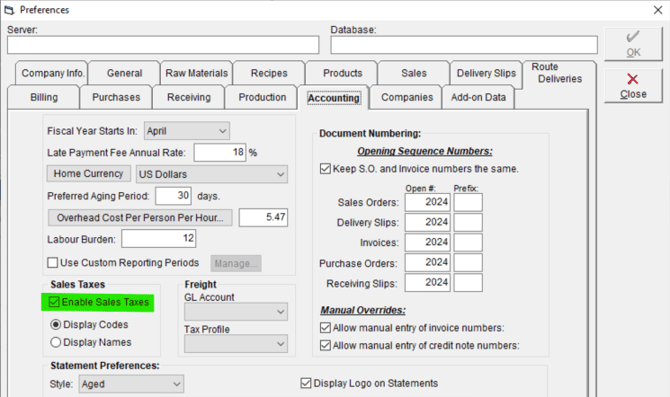
Task: Close the Preferences window via title bar X
Action: 658,10
